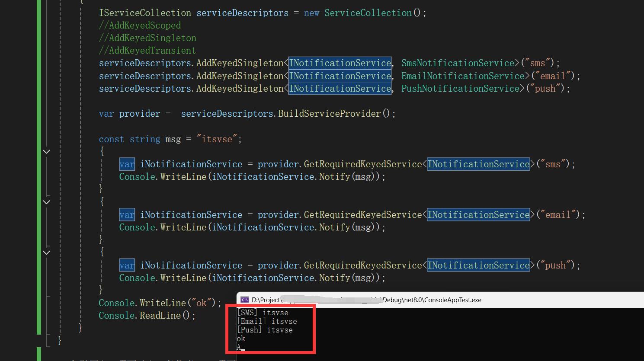Click the console window icon in its title bar

point(245,300)
